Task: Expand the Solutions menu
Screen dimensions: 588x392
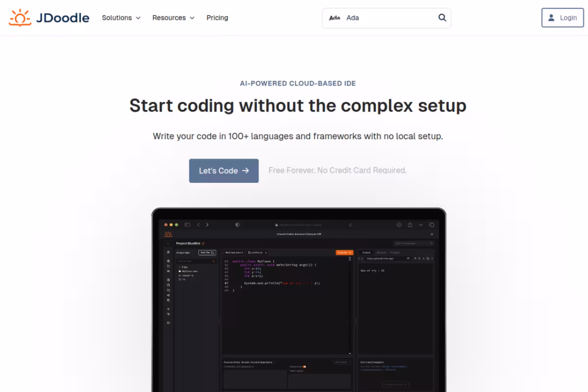Action: [121, 18]
